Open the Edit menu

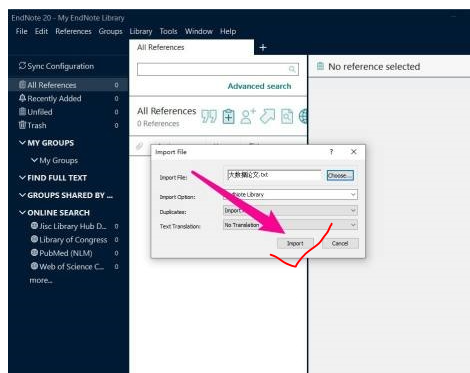click(41, 31)
